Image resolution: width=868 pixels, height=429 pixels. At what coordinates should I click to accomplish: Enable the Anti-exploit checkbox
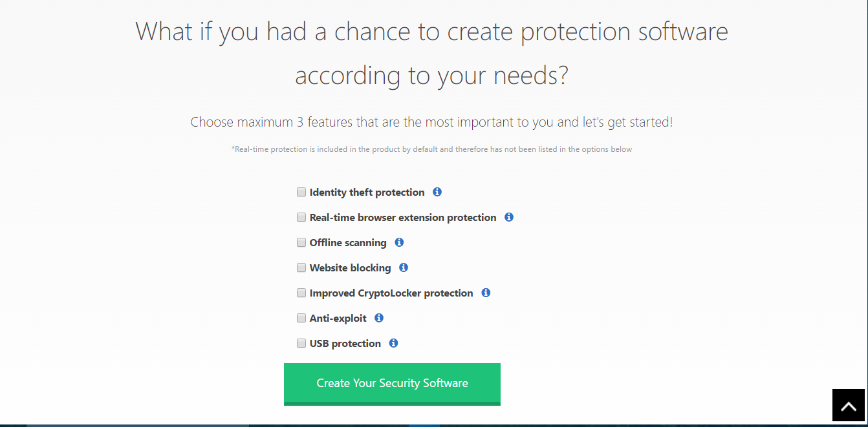pos(301,318)
